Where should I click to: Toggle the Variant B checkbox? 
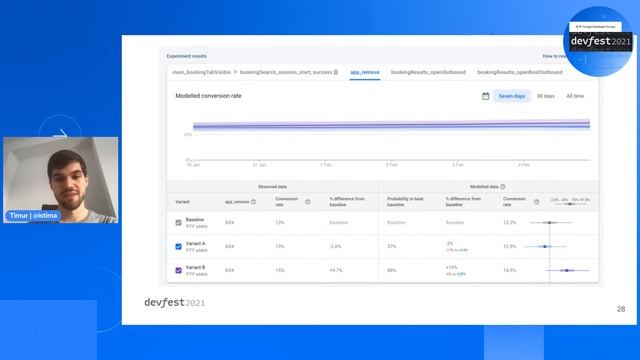coord(178,270)
